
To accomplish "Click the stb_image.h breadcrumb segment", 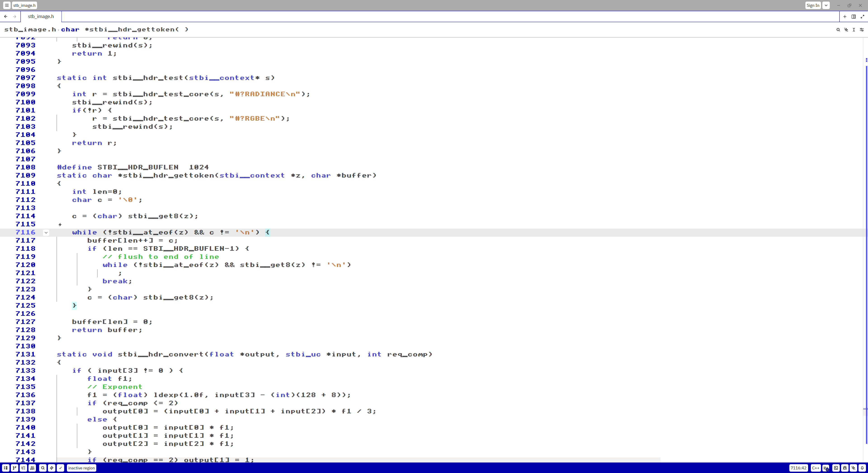I will click(x=30, y=29).
